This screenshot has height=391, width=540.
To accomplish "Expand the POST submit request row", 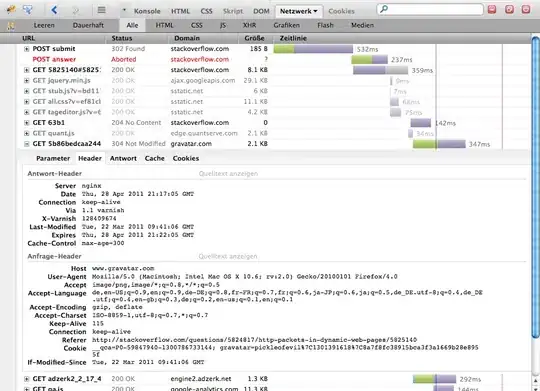I will (x=27, y=49).
